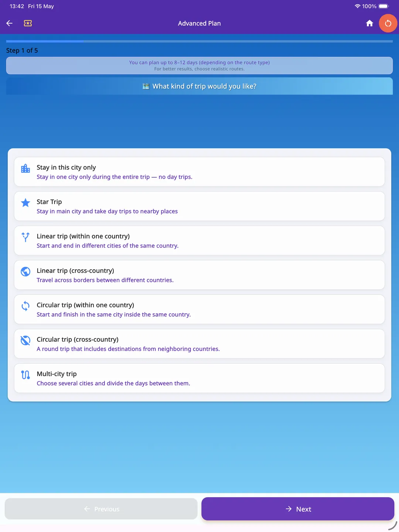Viewport: 399px width, 532px height.
Task: Choose "Circular trip (cross-country)" option
Action: pyautogui.click(x=199, y=344)
